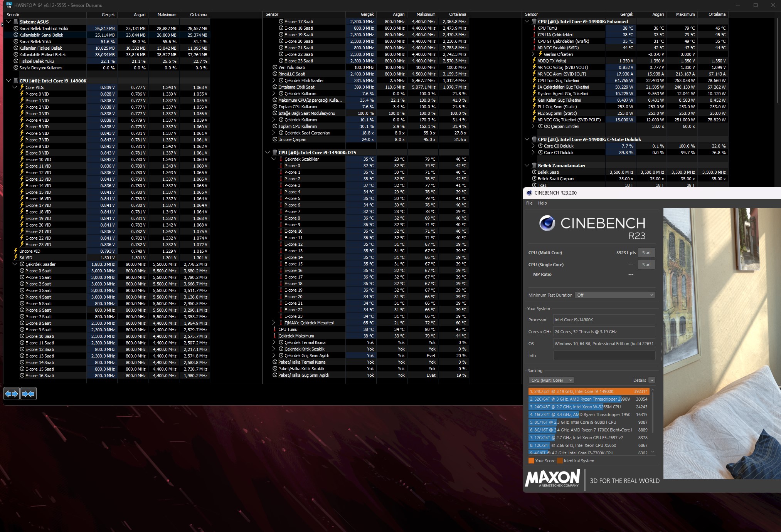The image size is (781, 532).
Task: Click the Toplam CPU Kullanımı 7.6 % row
Action: (365, 107)
